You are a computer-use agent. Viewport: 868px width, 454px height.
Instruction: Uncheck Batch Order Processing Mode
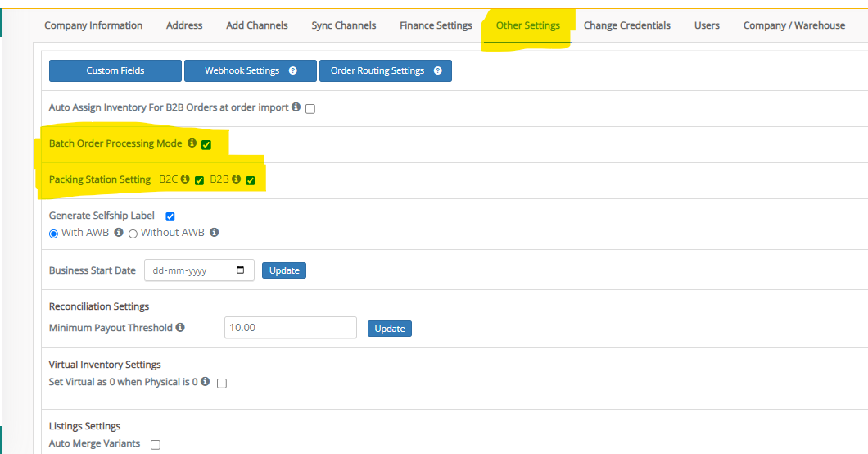pos(206,144)
